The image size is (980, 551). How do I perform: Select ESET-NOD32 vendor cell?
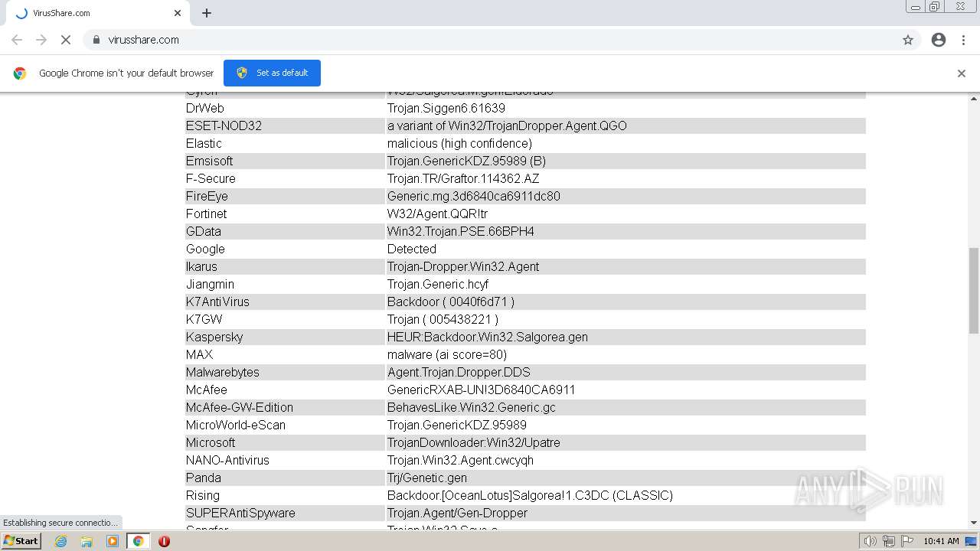(284, 126)
